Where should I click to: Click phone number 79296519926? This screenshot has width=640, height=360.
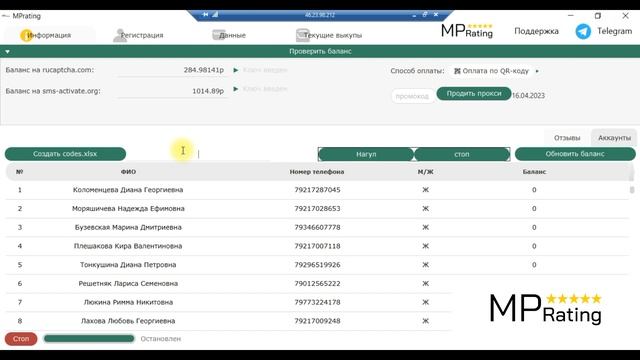coord(317,265)
